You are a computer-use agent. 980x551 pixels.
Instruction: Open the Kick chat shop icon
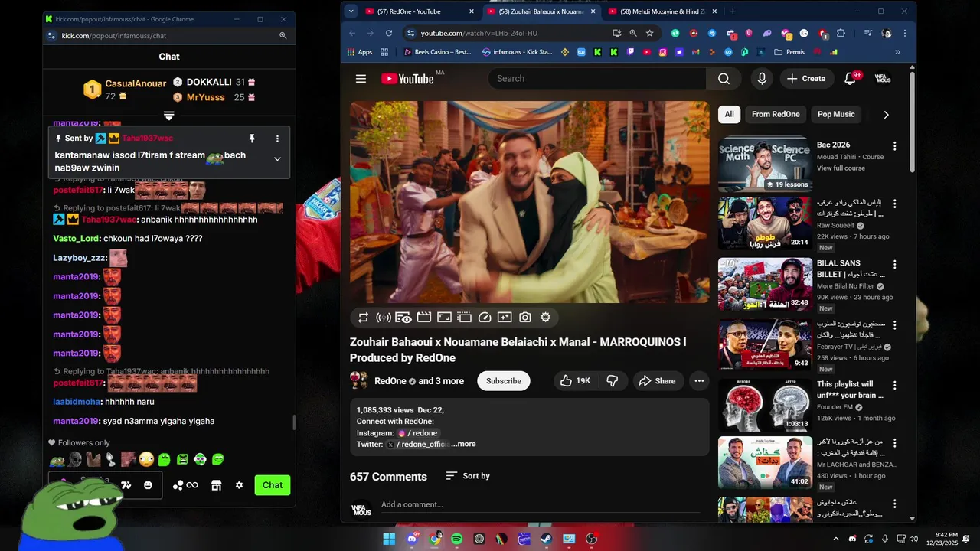pyautogui.click(x=216, y=485)
